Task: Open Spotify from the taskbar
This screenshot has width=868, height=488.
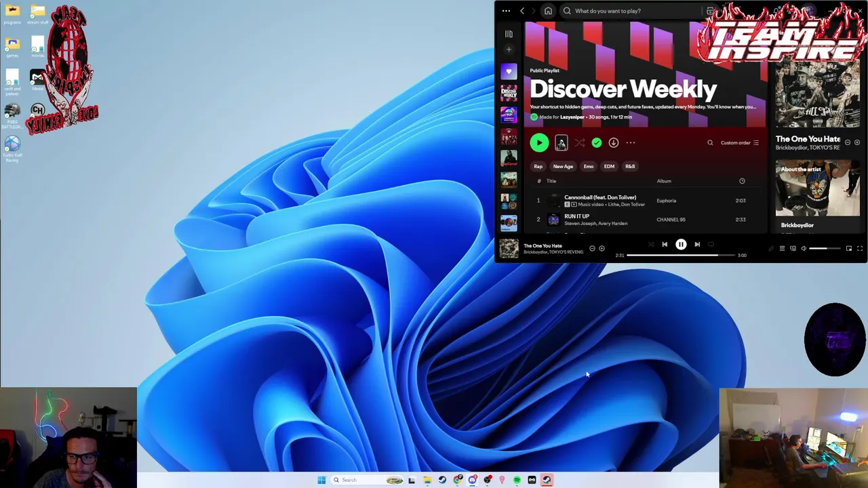Action: coord(517,480)
